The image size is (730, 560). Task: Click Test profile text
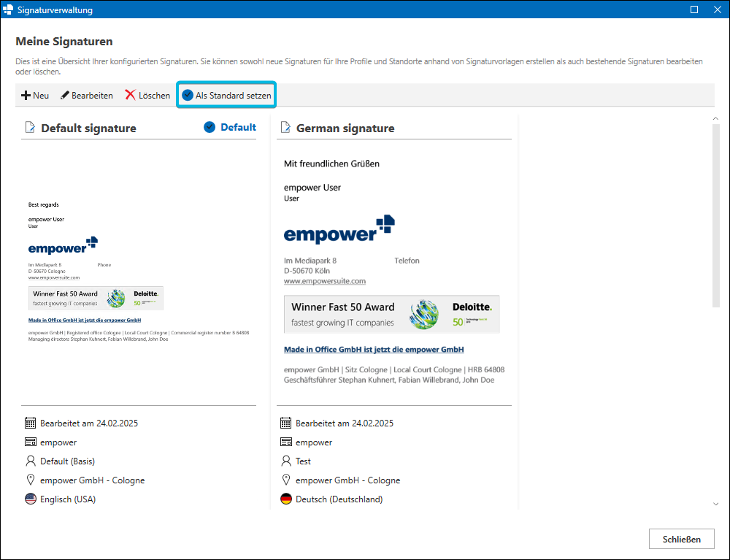[303, 461]
